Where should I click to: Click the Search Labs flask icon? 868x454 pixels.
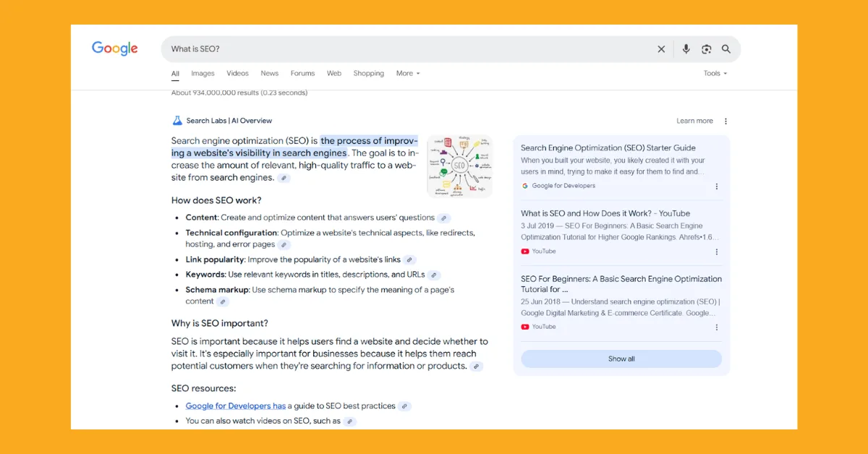point(177,121)
